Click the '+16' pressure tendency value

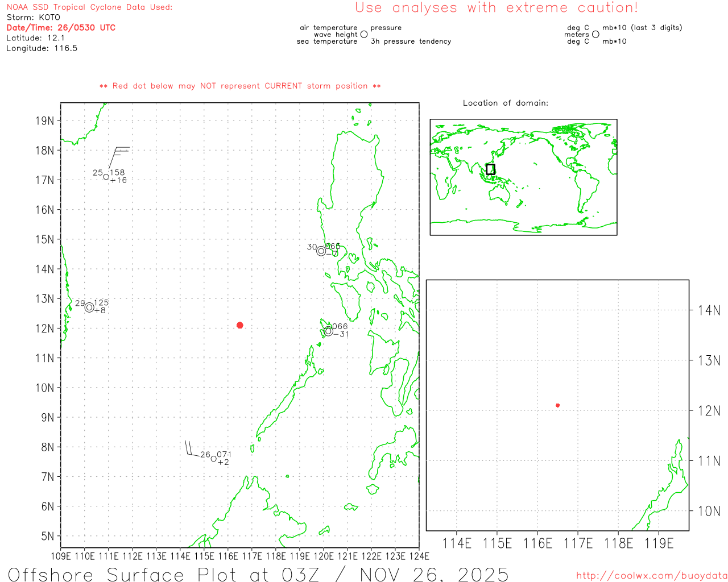coord(118,180)
